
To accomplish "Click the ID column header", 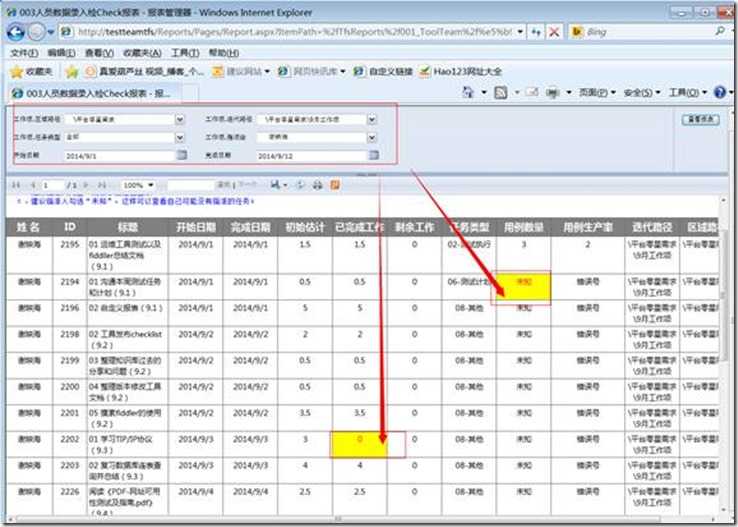I will click(70, 227).
